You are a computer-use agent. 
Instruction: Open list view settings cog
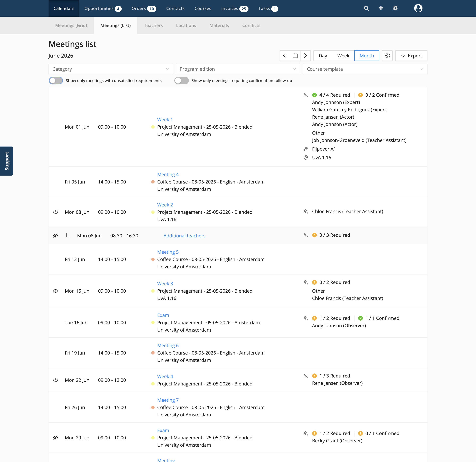coord(387,56)
